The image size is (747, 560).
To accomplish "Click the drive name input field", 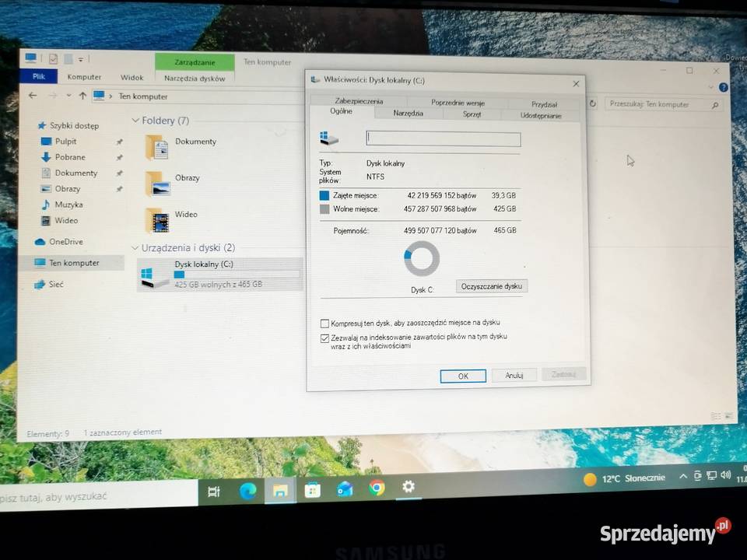I will point(444,138).
